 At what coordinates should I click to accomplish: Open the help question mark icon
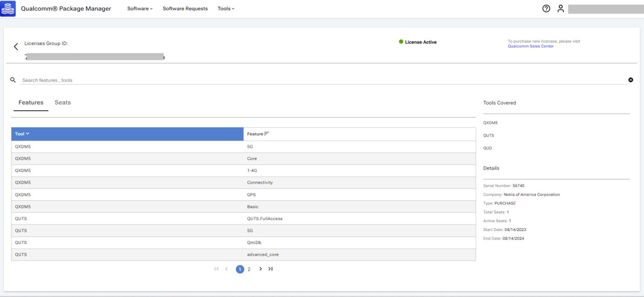click(x=547, y=9)
